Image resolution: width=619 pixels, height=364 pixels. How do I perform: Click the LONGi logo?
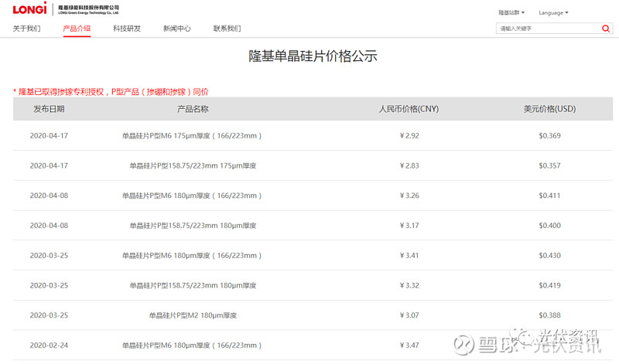pos(30,9)
